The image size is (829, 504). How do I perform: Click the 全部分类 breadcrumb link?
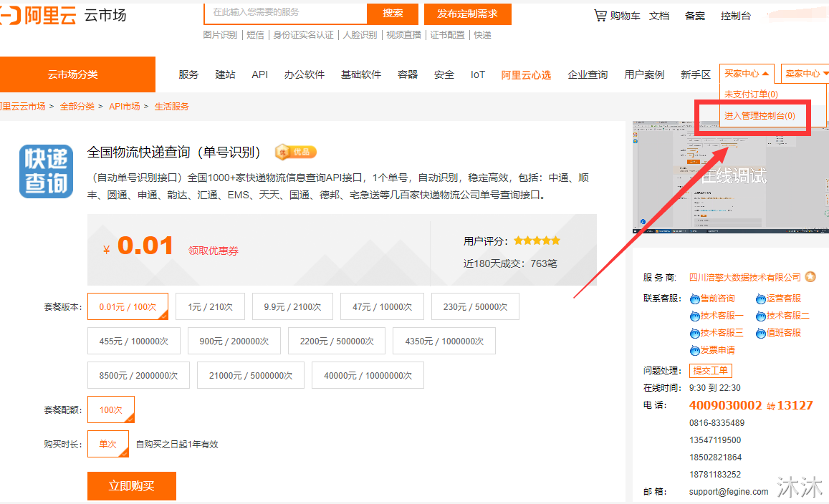click(77, 106)
